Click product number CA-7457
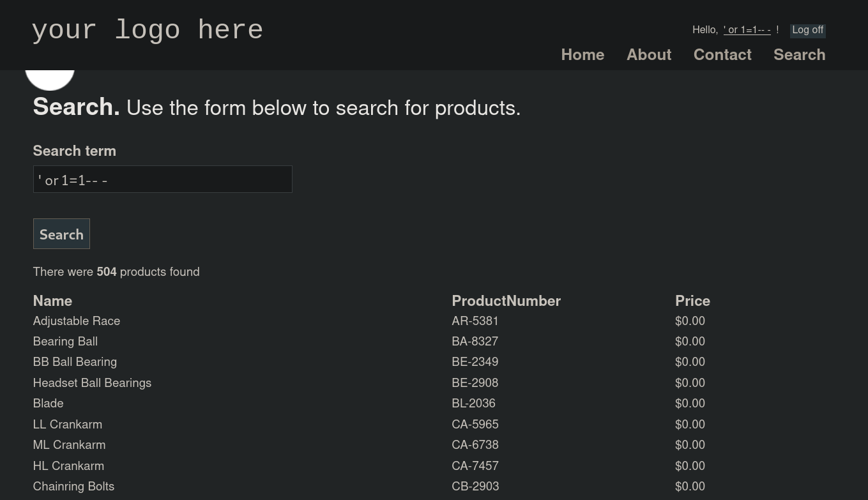This screenshot has height=500, width=868. pyautogui.click(x=475, y=466)
